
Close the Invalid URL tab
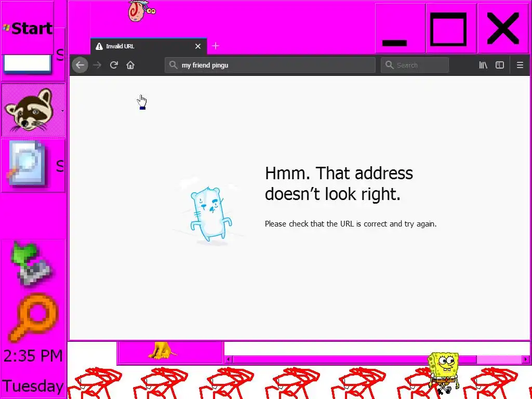coord(198,46)
